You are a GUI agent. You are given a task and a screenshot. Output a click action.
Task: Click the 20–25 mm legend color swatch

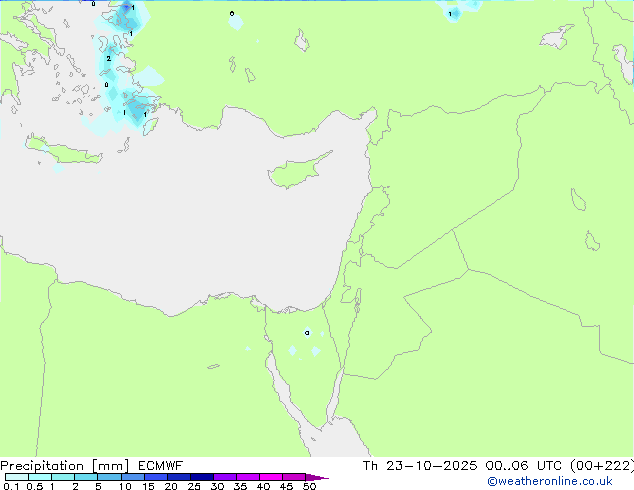tap(178, 477)
